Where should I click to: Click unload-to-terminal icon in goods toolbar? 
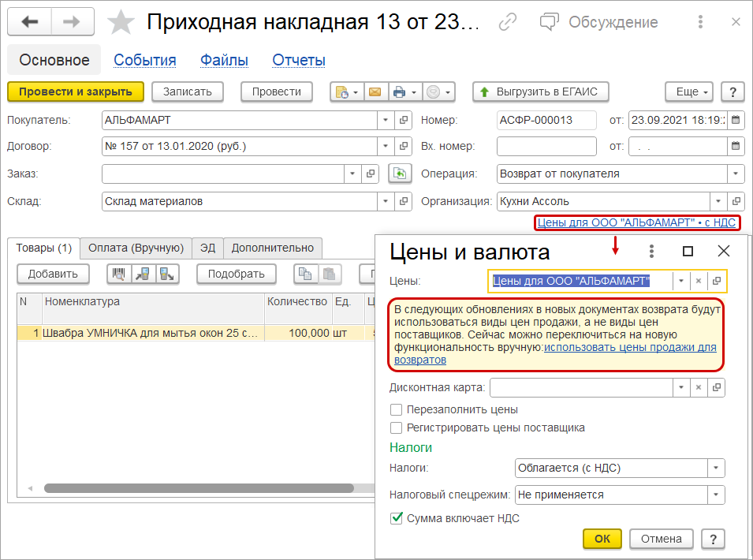(166, 274)
